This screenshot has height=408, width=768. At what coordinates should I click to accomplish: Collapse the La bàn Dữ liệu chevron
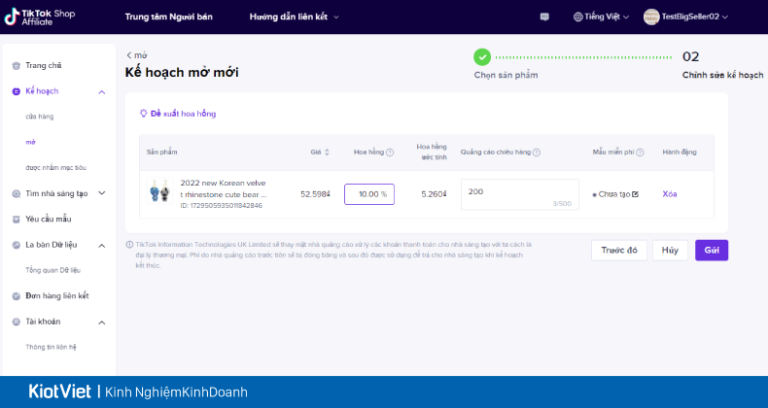pos(102,245)
